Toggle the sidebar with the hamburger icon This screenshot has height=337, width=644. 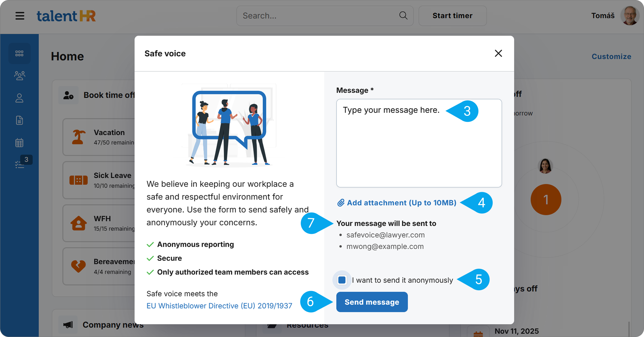coord(20,16)
